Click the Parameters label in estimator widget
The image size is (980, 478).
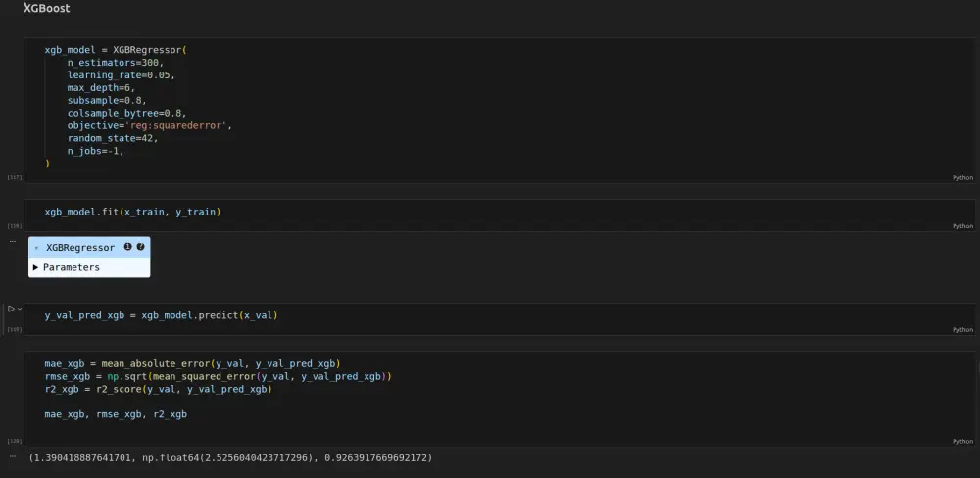pyautogui.click(x=72, y=267)
